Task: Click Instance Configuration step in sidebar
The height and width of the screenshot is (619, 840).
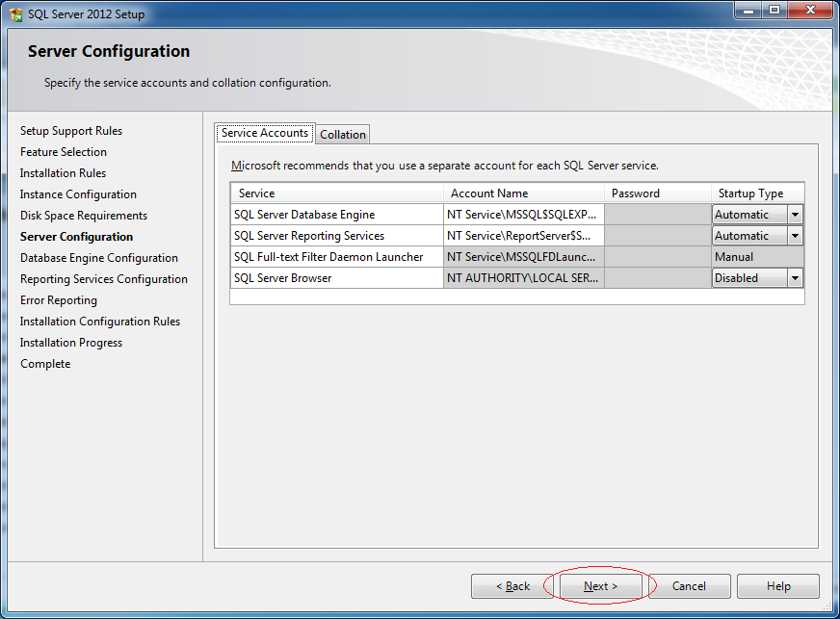Action: click(78, 194)
